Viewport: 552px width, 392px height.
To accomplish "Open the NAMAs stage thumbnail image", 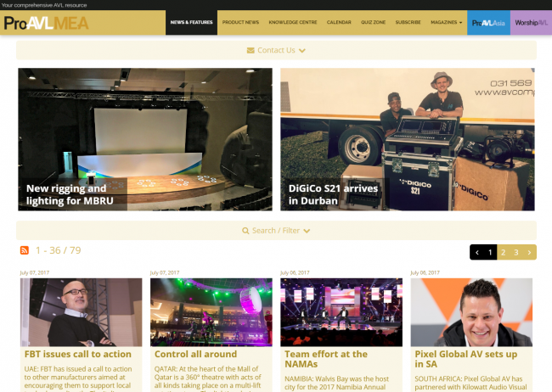I will (x=341, y=312).
